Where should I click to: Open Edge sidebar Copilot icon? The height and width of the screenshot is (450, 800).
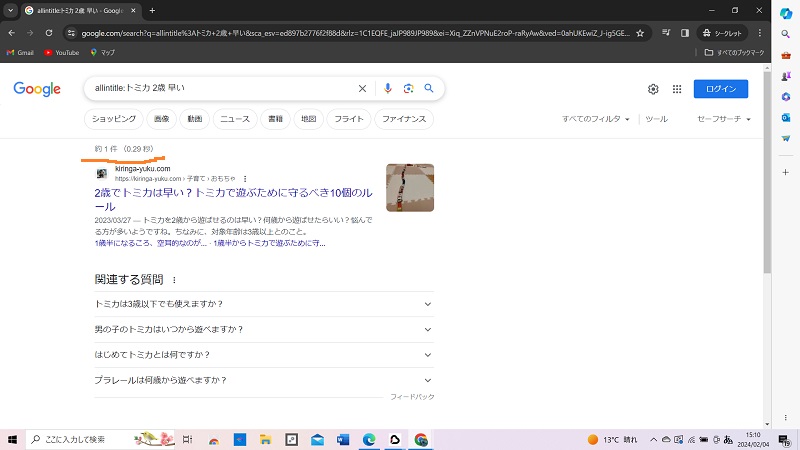(786, 13)
